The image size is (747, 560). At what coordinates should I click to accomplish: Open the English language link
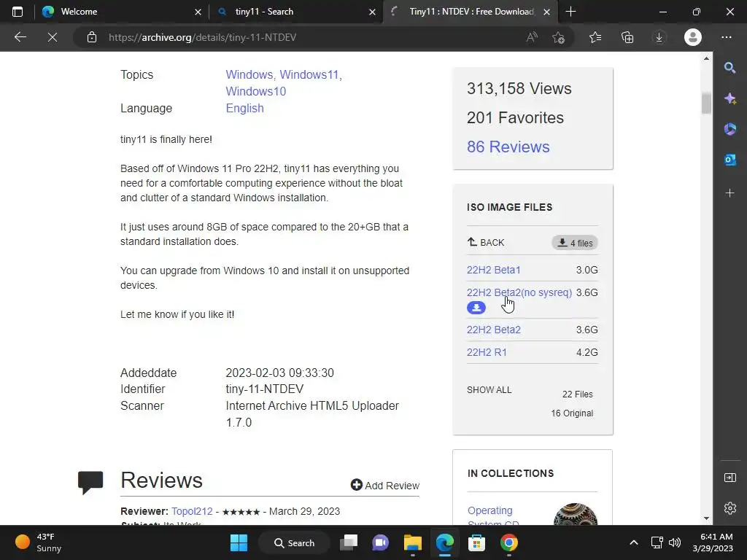[x=245, y=108]
